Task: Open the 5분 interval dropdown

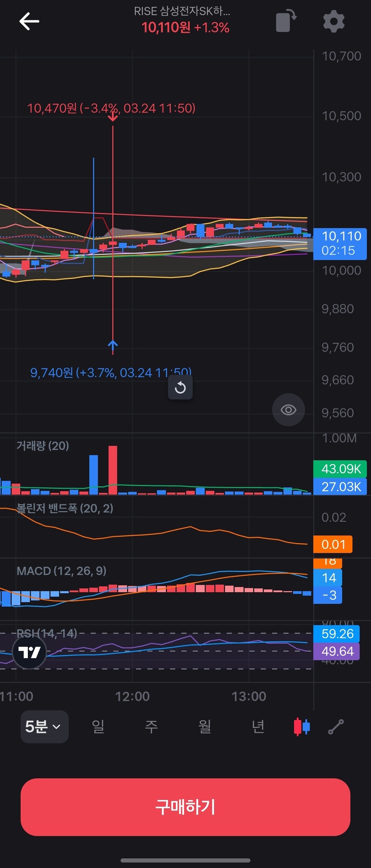Action: 44,727
